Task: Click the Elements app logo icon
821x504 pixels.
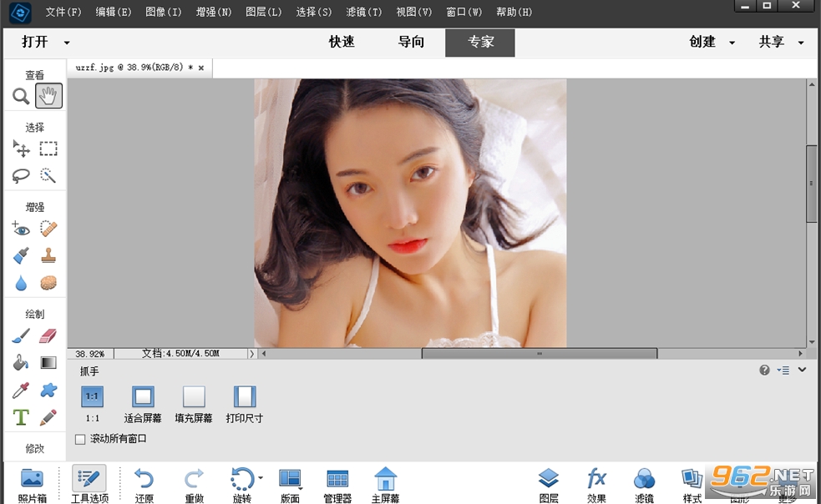Action: (20, 13)
